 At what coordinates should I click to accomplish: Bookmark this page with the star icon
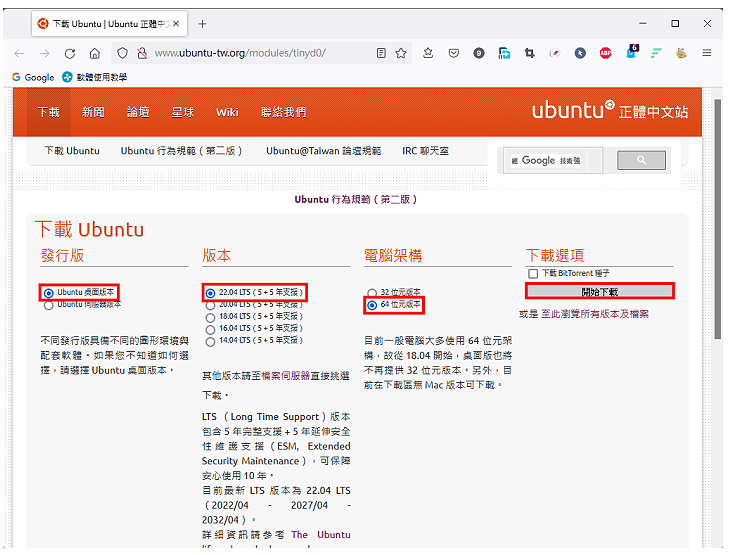(401, 53)
